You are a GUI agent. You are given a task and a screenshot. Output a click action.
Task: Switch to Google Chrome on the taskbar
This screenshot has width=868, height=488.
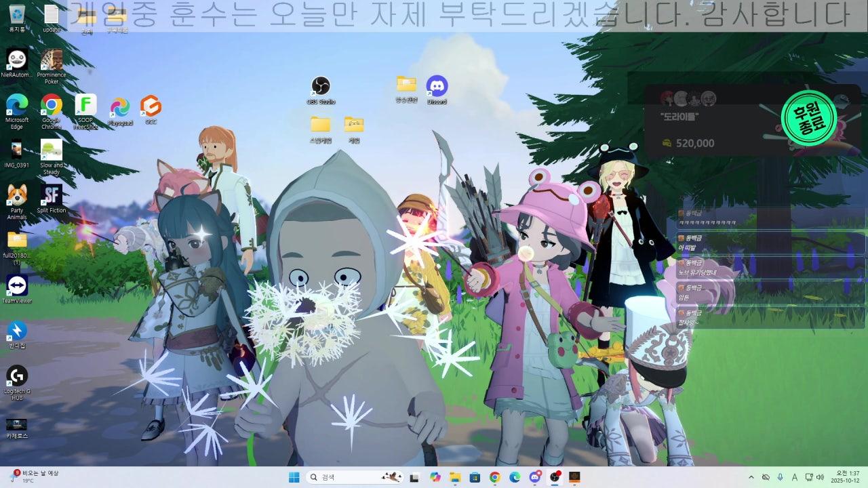click(x=495, y=477)
